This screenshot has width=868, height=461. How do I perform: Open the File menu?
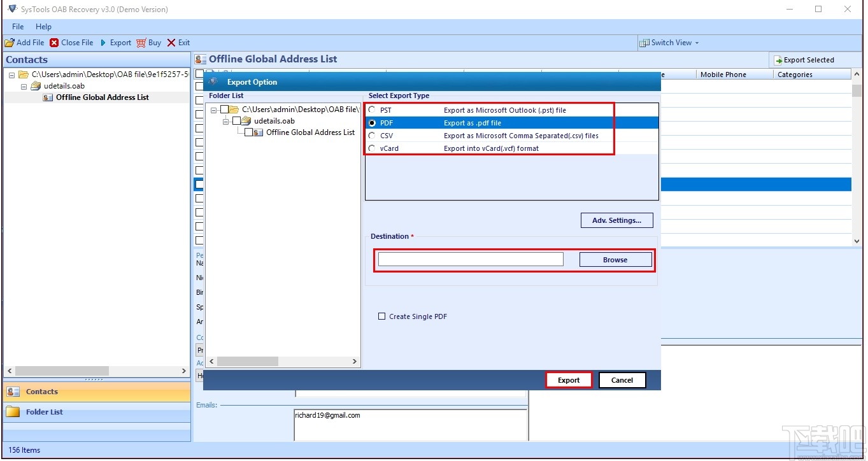(18, 27)
